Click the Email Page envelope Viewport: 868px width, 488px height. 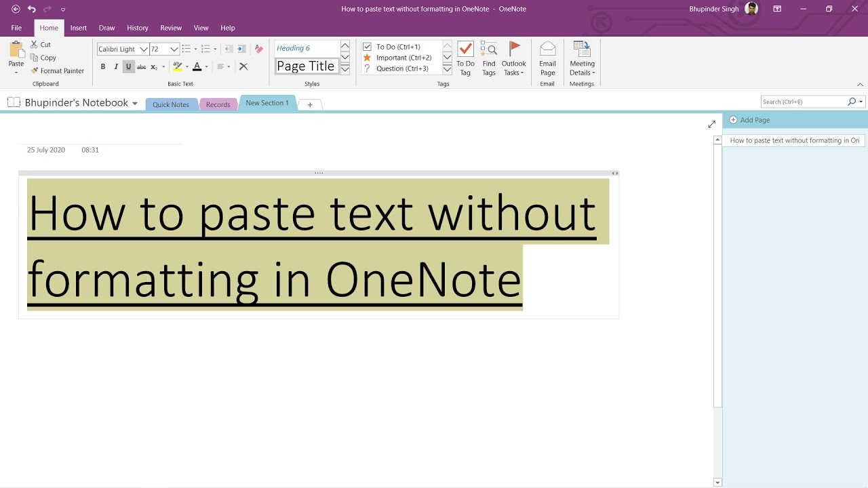tap(548, 58)
